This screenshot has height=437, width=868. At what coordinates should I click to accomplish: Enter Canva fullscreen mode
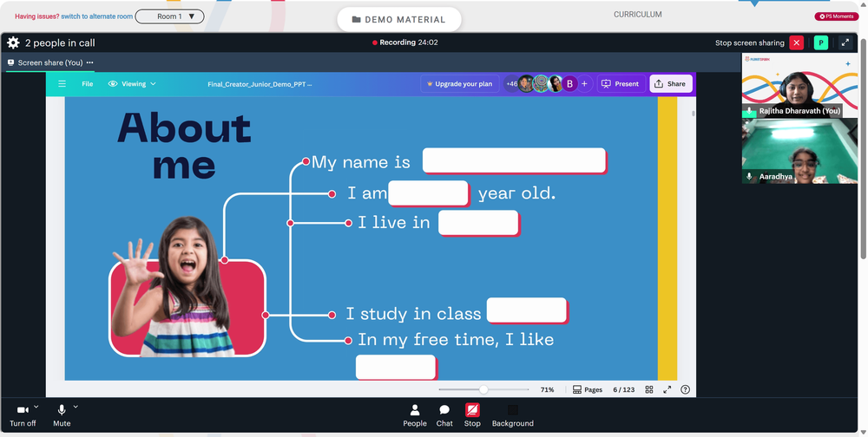(x=667, y=389)
